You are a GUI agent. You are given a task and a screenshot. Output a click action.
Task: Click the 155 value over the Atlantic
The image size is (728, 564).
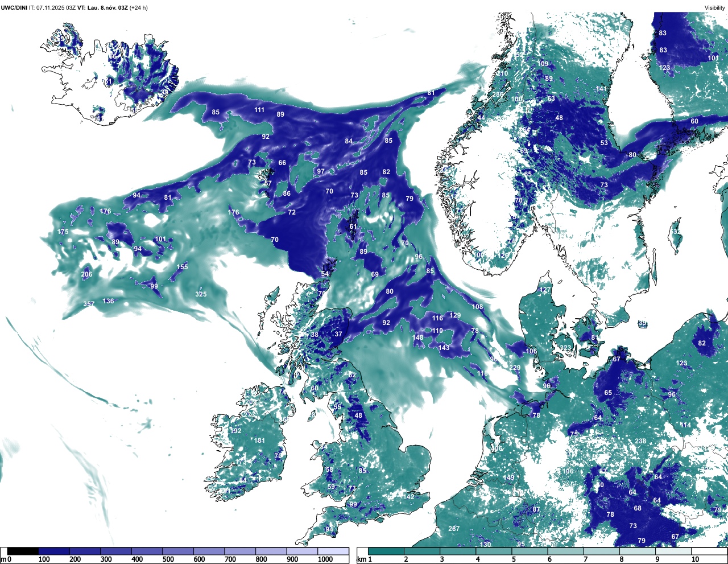coord(182,267)
